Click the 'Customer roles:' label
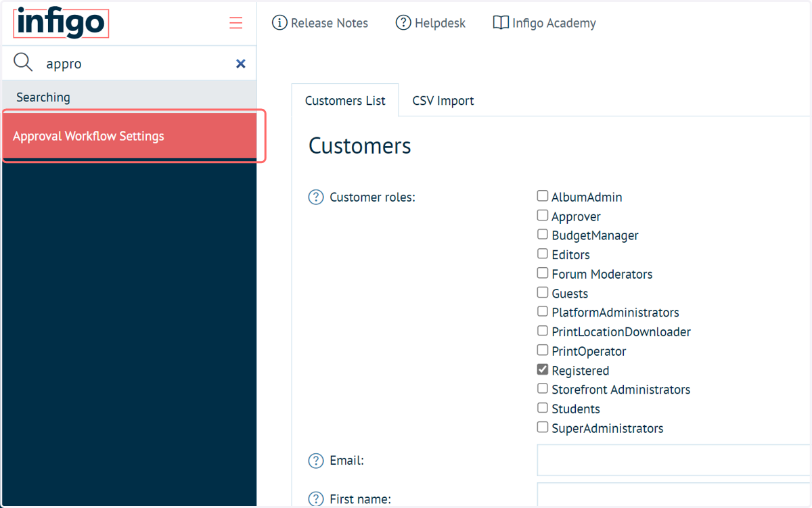Image resolution: width=812 pixels, height=508 pixels. tap(372, 198)
